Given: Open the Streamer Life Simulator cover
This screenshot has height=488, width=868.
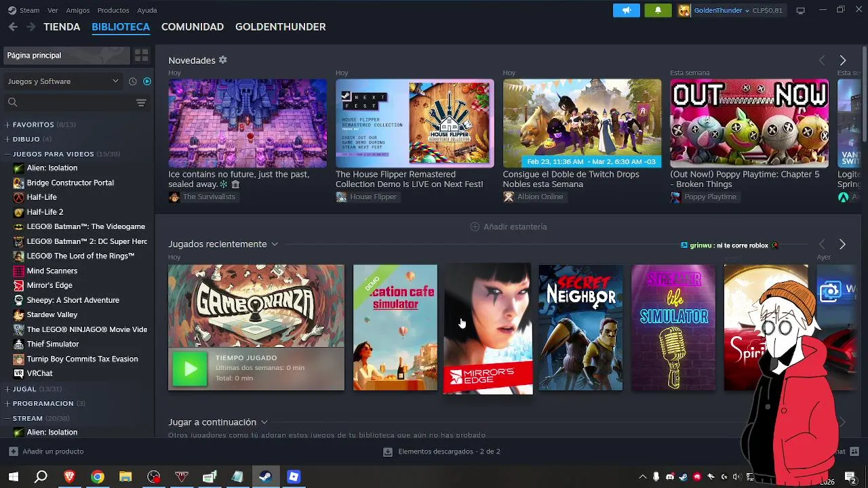Looking at the screenshot, I should tap(673, 327).
